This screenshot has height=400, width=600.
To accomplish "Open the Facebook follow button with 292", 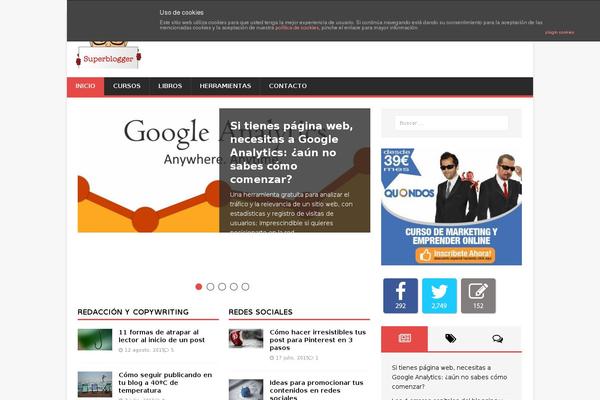I will point(400,296).
